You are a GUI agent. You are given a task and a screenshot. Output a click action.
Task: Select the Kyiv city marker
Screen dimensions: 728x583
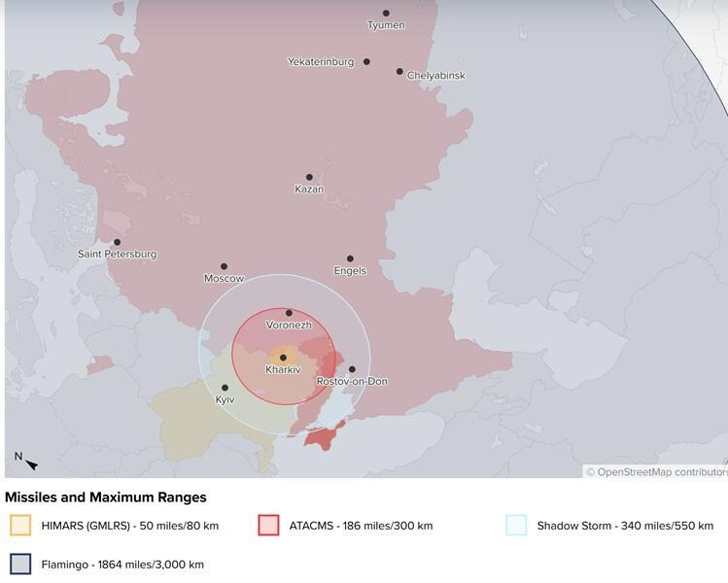point(225,388)
